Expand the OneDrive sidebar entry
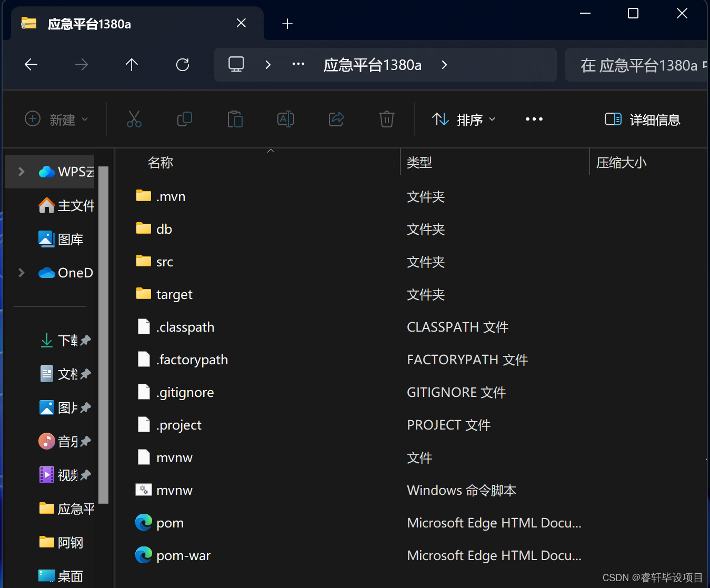This screenshot has height=588, width=710. point(21,273)
